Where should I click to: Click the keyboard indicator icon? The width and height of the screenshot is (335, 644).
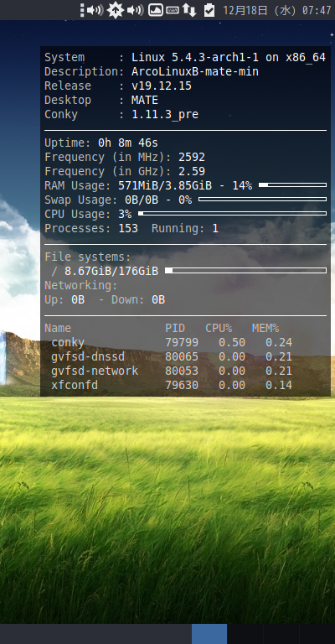point(173,10)
